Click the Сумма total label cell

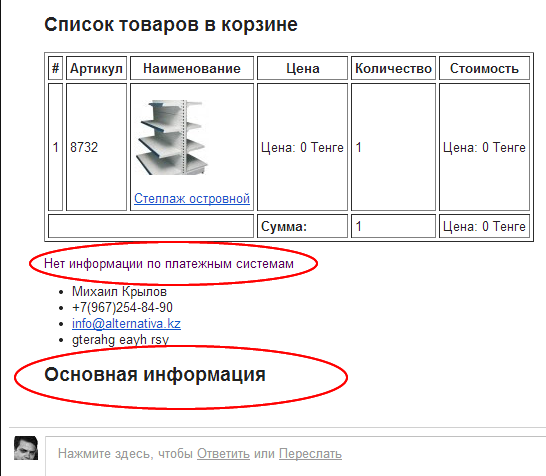click(302, 226)
